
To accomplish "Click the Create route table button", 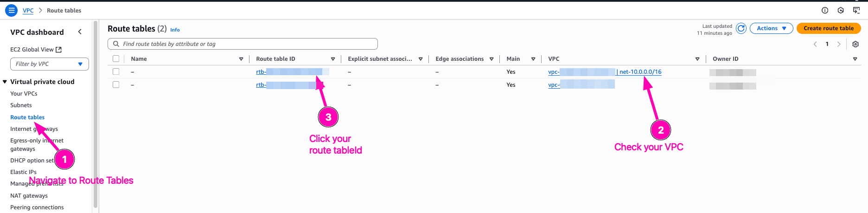I will pyautogui.click(x=828, y=28).
